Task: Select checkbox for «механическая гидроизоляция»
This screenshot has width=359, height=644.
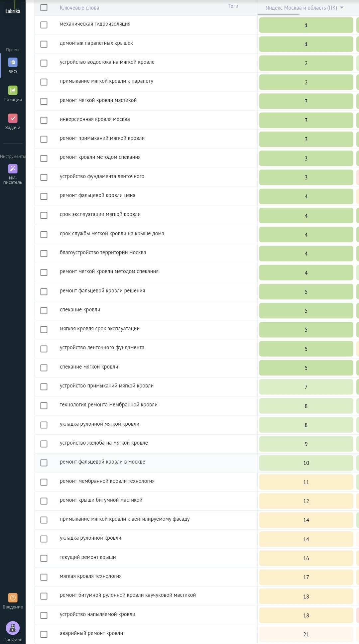Action: 44,25
